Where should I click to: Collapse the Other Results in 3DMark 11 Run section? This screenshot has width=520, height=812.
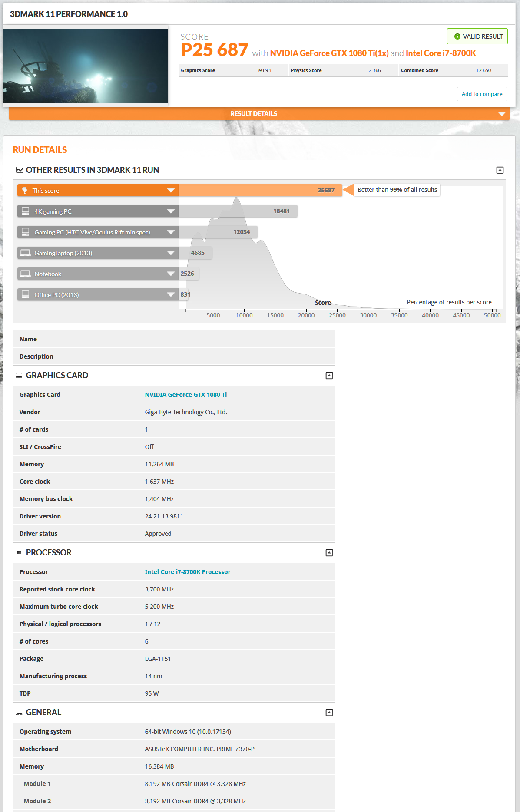(500, 170)
